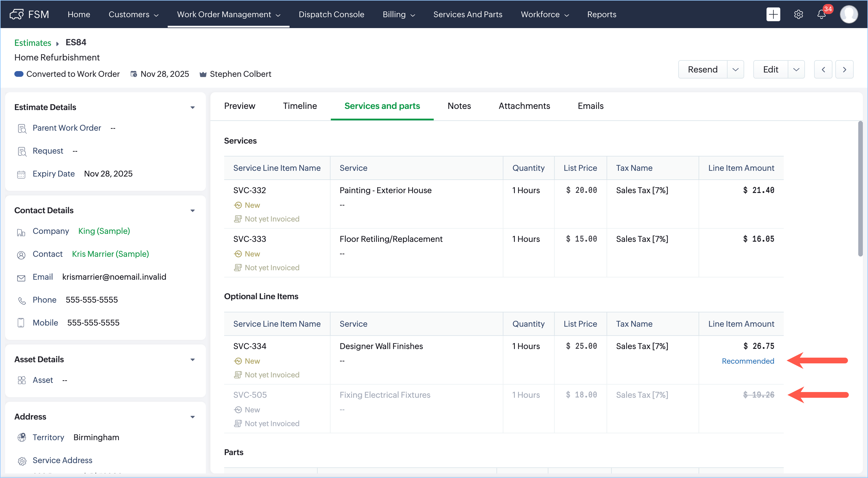Open the King (Sample) company link
This screenshot has height=478, width=868.
click(x=104, y=231)
